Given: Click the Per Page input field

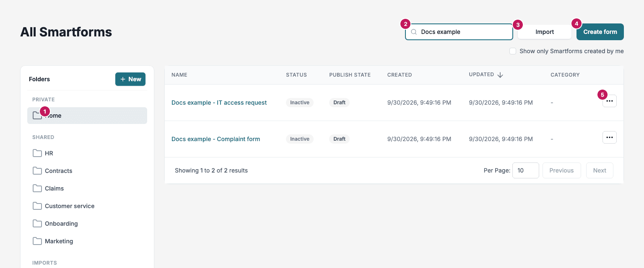Looking at the screenshot, I should point(526,170).
